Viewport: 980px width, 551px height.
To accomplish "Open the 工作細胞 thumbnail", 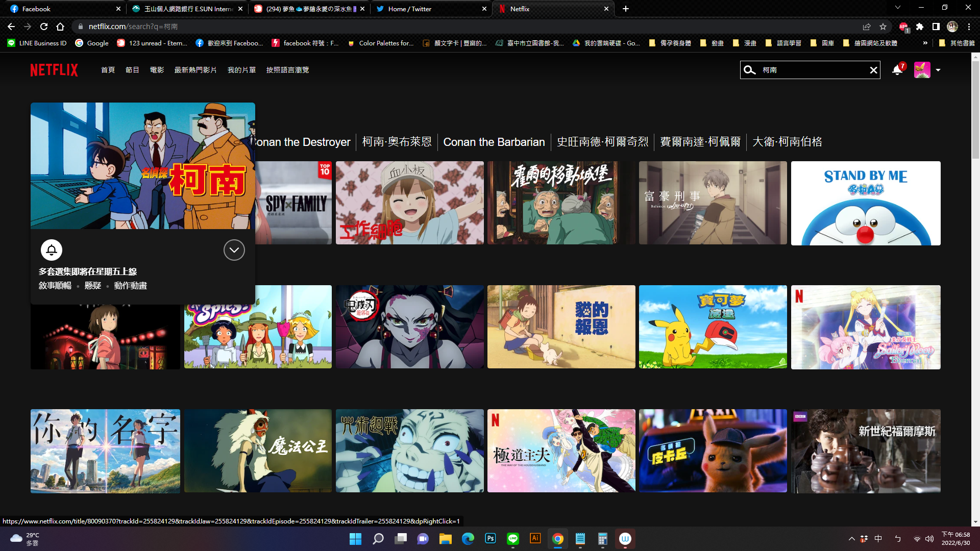I will click(409, 203).
